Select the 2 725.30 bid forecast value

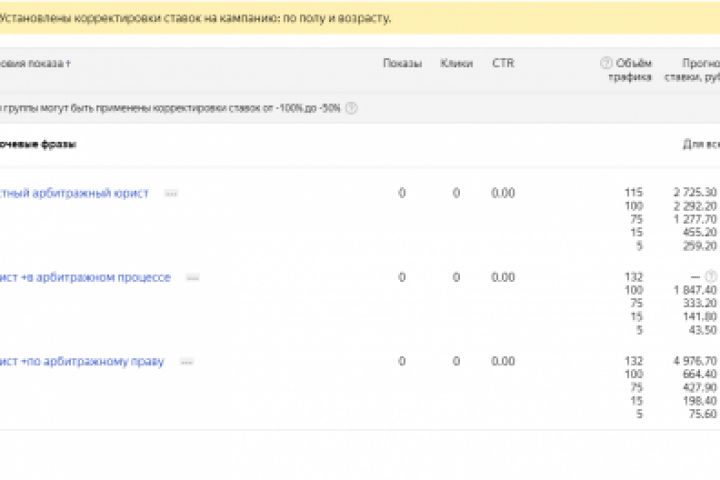(x=695, y=192)
